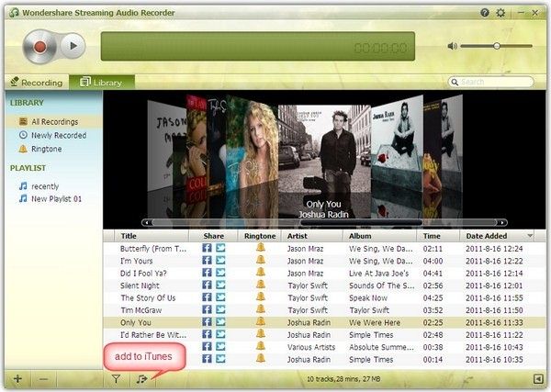This screenshot has width=551, height=392.
Task: Toggle the side panel icon in the status bar
Action: pos(538,378)
